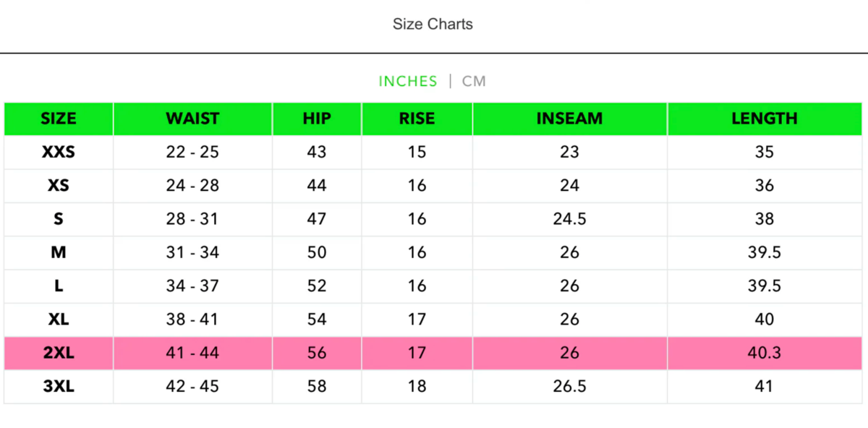Click the XL size row label
Viewport: 868px width, 428px height.
pyautogui.click(x=59, y=319)
